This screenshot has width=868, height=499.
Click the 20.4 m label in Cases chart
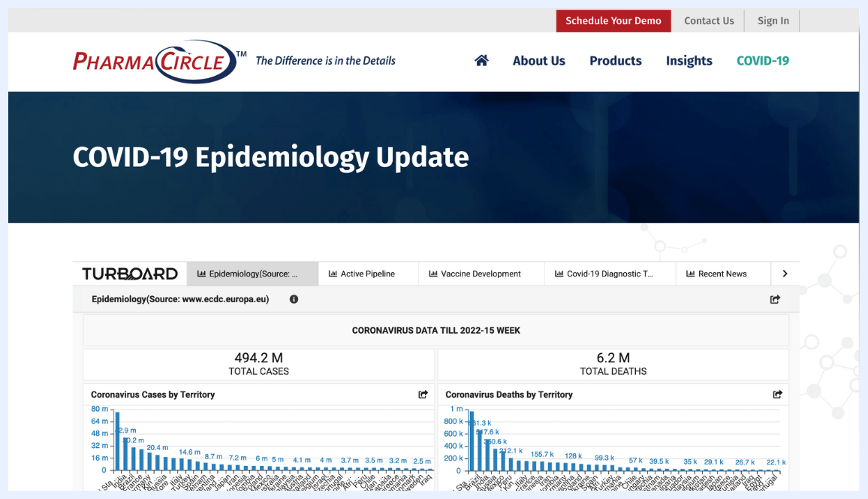click(157, 447)
